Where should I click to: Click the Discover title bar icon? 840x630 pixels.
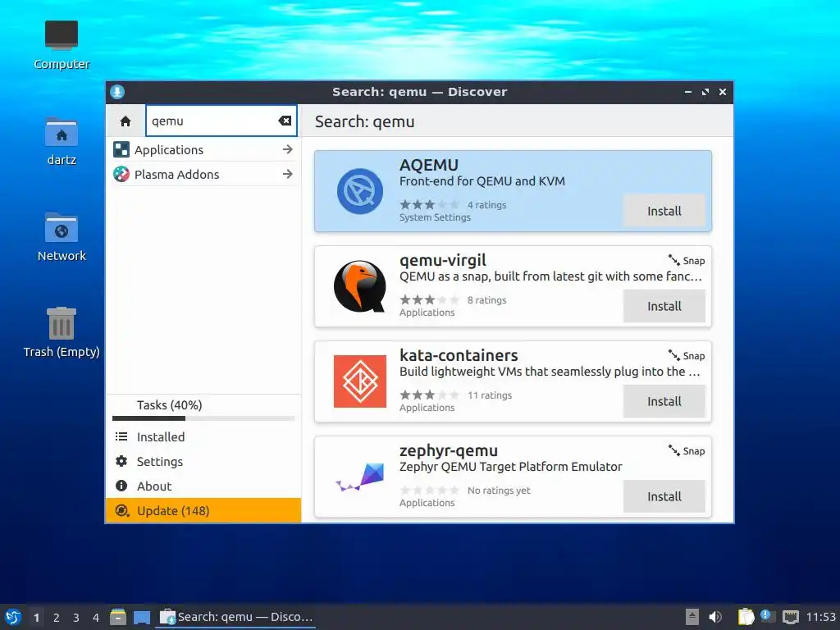click(x=117, y=92)
